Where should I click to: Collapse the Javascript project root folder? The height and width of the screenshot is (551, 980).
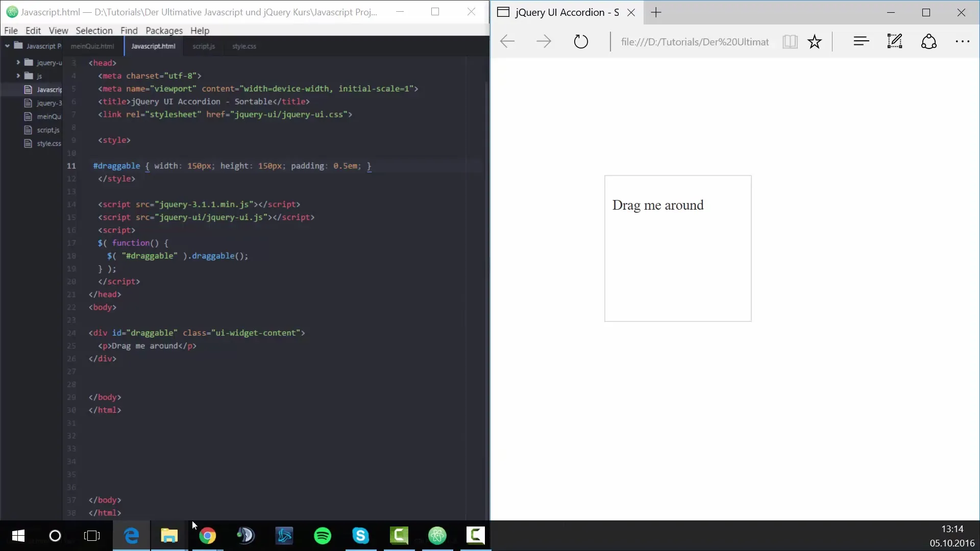(8, 46)
